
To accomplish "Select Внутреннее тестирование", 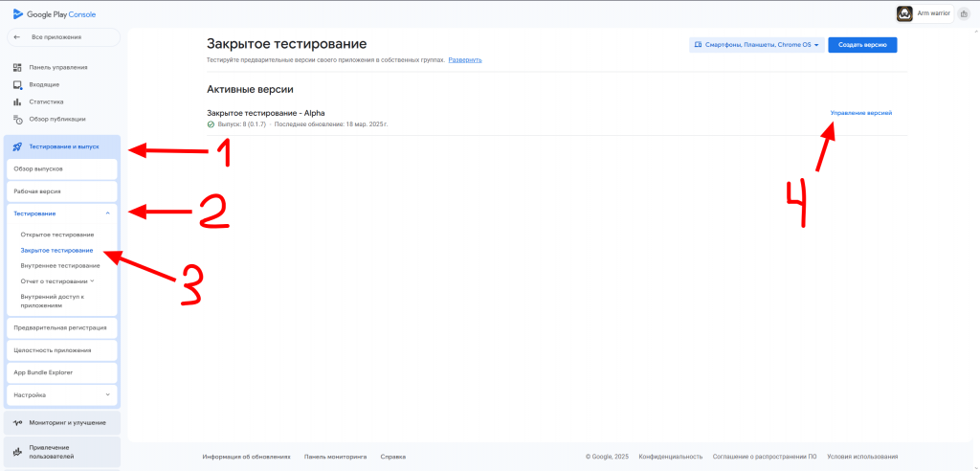I will point(60,266).
